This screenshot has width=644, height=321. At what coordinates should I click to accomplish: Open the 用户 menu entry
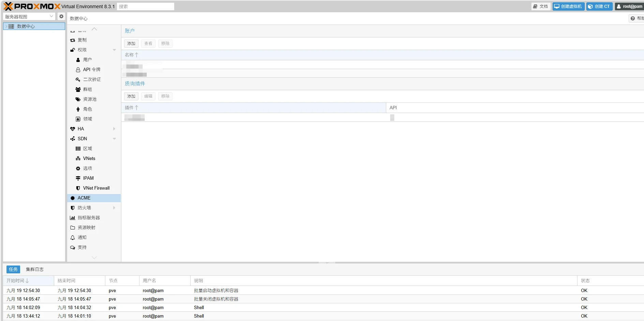(94, 60)
